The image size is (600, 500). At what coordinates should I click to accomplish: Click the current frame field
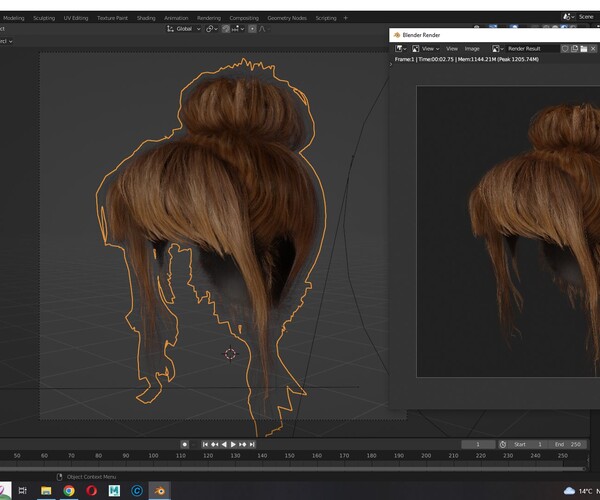(478, 444)
